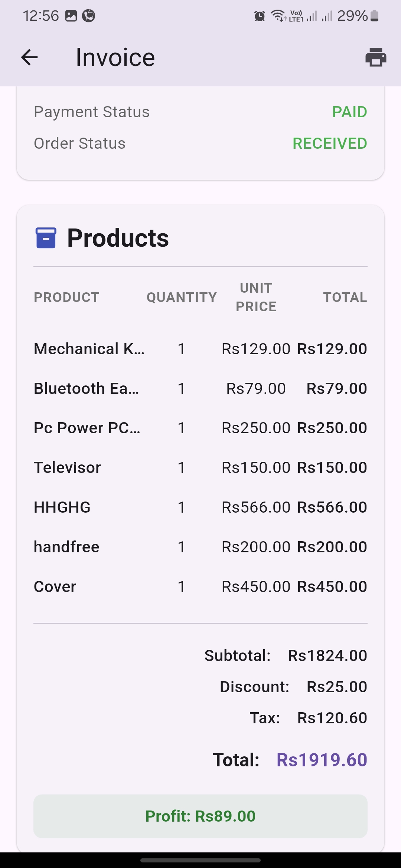Tap the Pc Power PC... product name
The image size is (401, 868).
pos(87,428)
